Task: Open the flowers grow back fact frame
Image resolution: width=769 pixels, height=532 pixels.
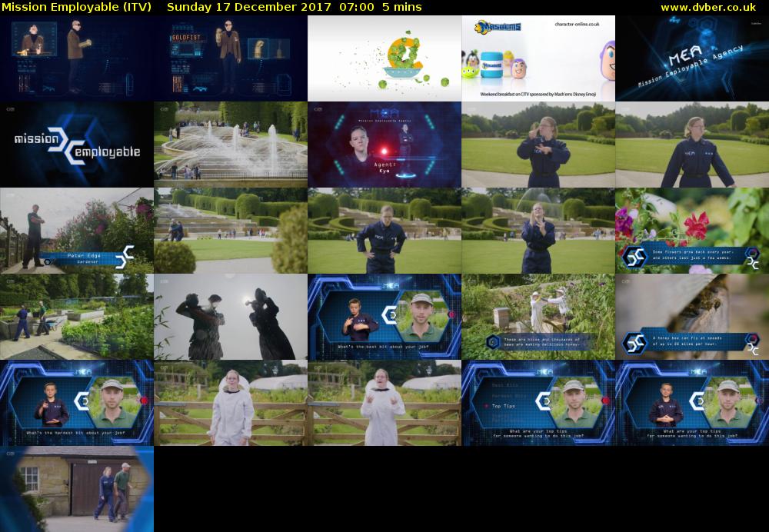Action: (x=692, y=231)
